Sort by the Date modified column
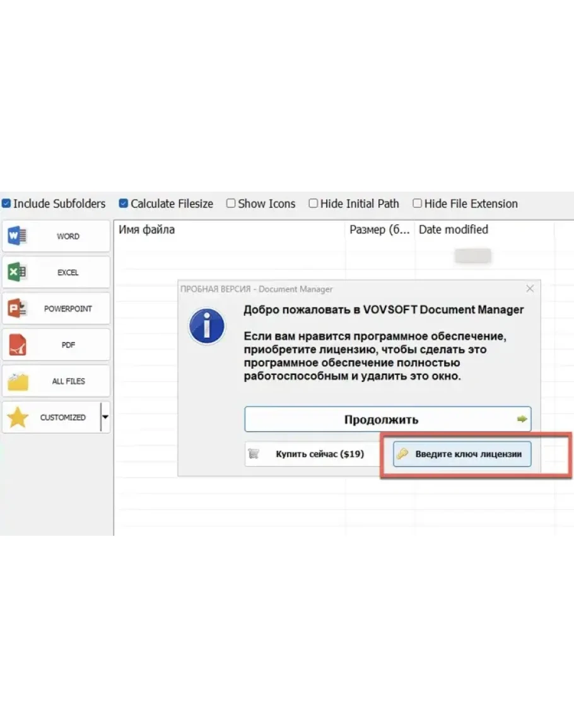This screenshot has width=574, height=728. click(x=454, y=230)
